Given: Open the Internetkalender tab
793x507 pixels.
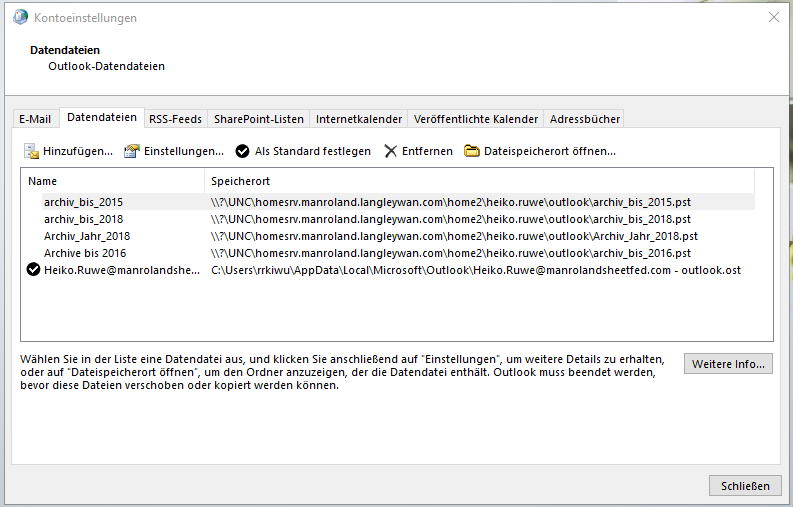Looking at the screenshot, I should click(359, 119).
